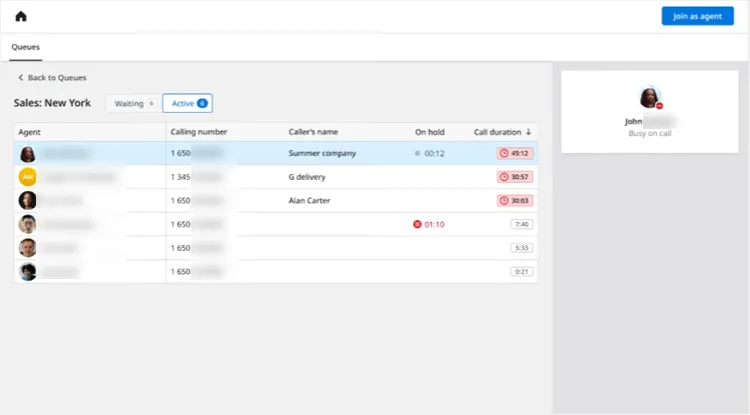Click agent avatar in Alan Carter row
Image resolution: width=750 pixels, height=415 pixels.
click(x=27, y=200)
